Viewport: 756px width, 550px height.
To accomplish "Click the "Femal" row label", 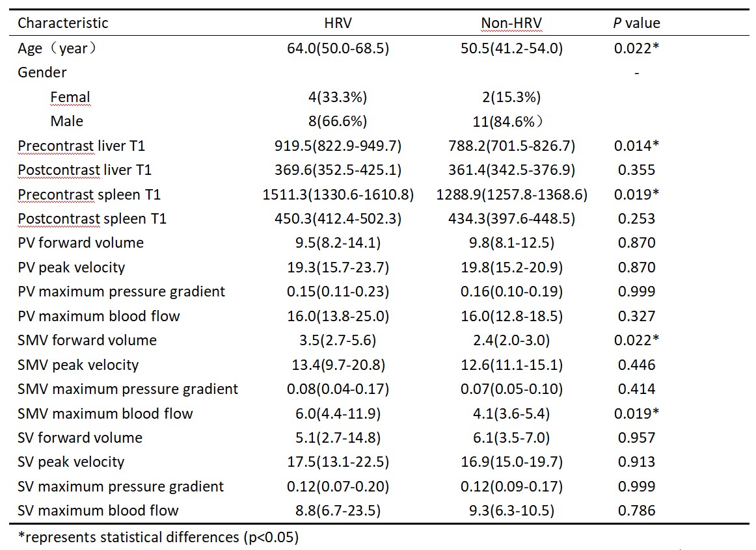I will tap(70, 97).
